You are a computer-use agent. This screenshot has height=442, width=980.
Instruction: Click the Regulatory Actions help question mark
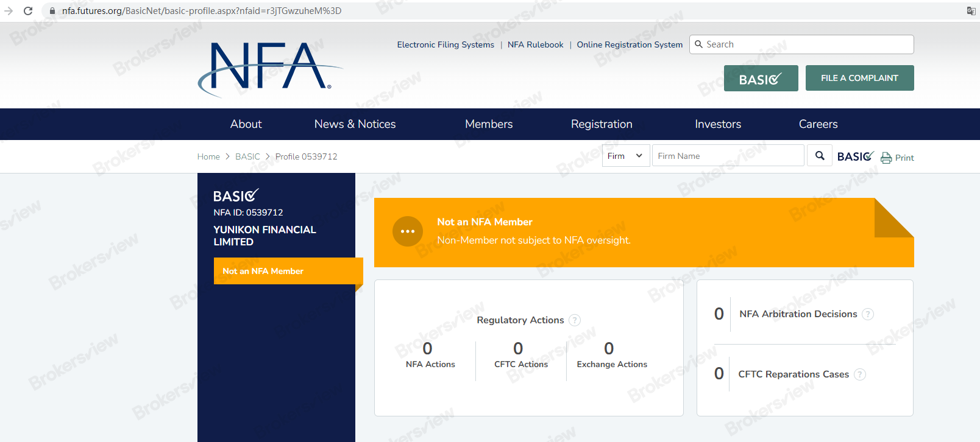tap(575, 320)
